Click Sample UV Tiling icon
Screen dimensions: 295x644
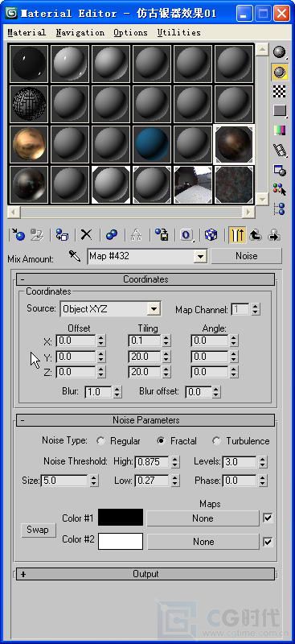pyautogui.click(x=280, y=111)
